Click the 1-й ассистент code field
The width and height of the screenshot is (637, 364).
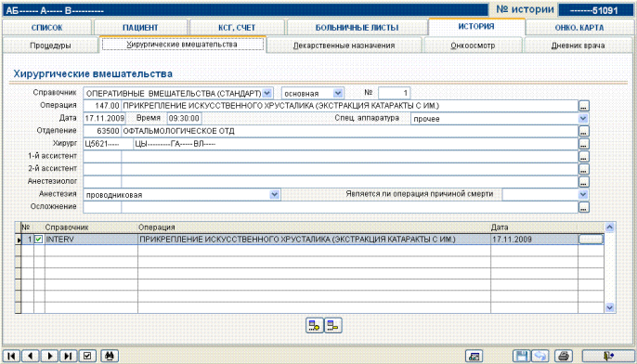102,156
